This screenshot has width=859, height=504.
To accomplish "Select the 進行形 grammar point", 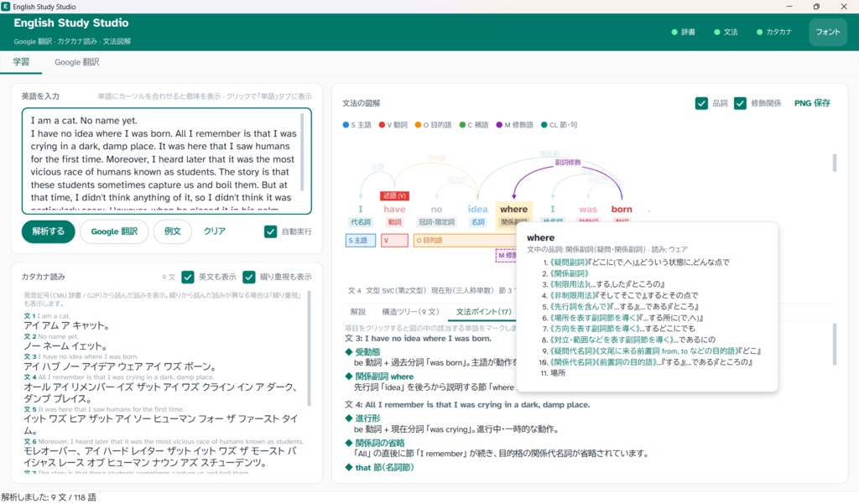I will point(362,418).
